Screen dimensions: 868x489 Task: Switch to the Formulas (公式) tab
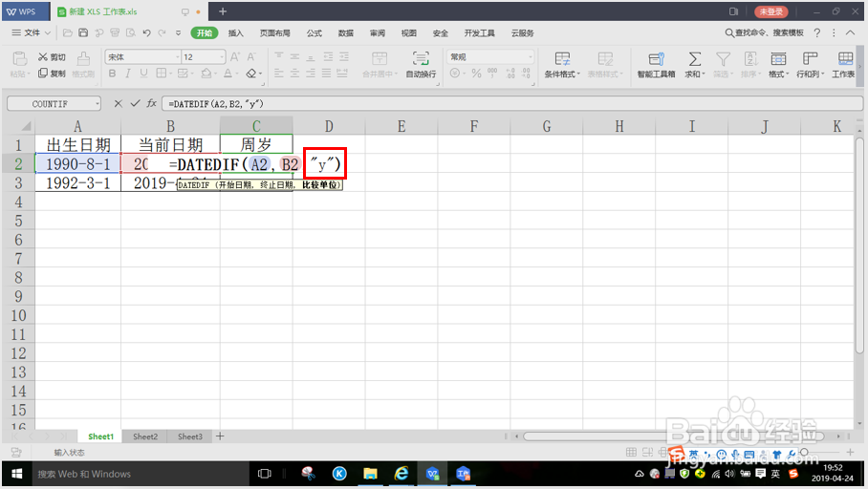pos(315,33)
